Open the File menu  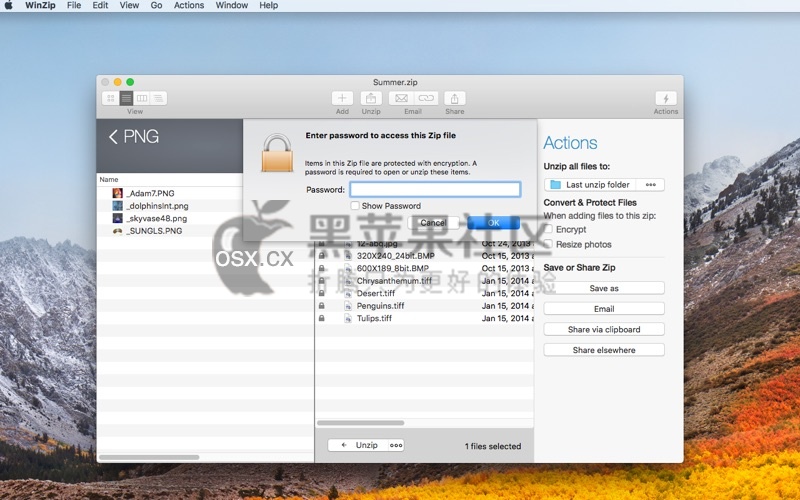click(74, 5)
